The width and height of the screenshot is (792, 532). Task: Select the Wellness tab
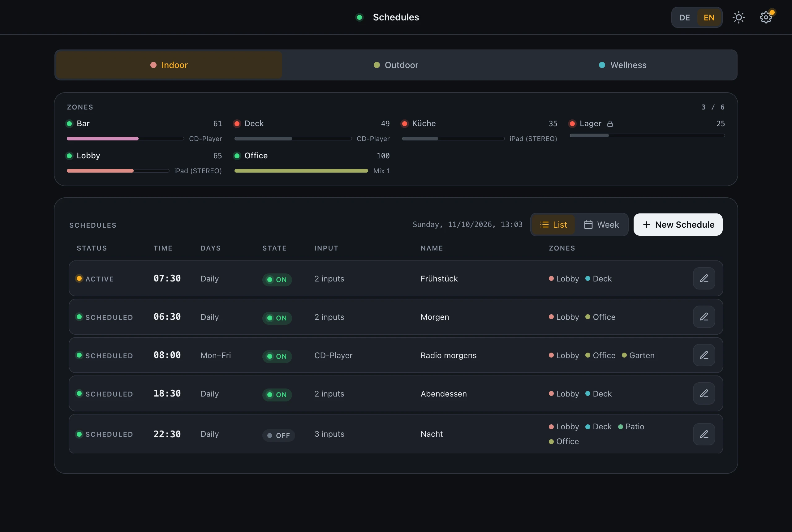(x=623, y=65)
